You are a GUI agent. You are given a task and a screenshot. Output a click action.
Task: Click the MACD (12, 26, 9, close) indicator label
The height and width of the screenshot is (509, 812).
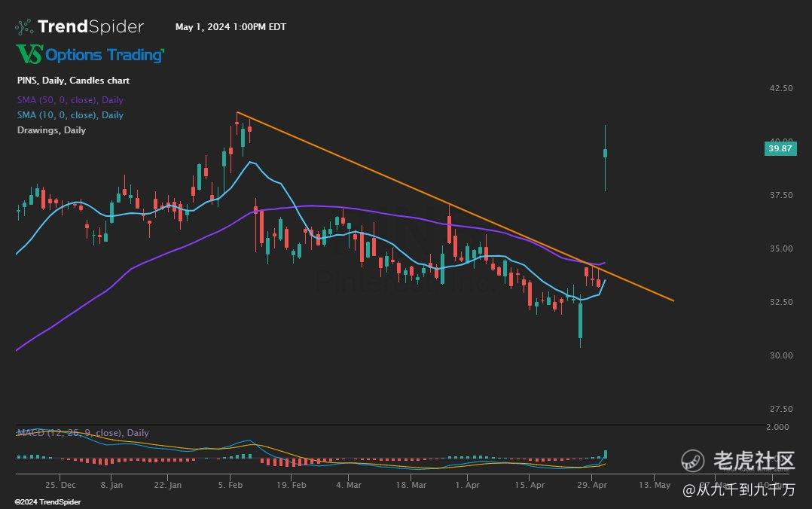(83, 432)
